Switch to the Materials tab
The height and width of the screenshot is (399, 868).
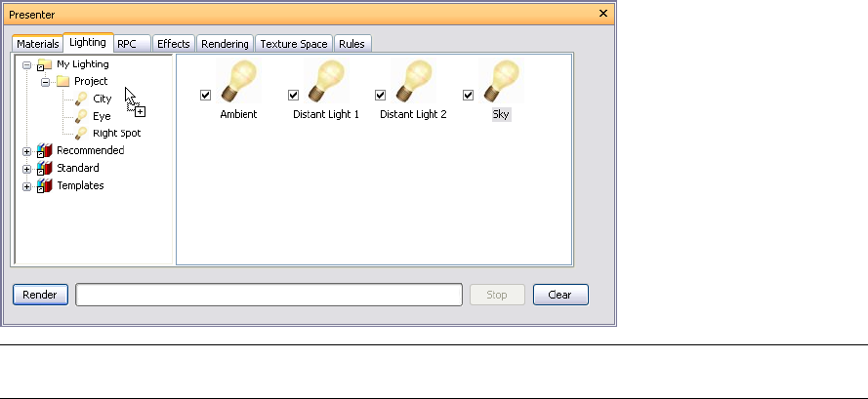tap(38, 44)
